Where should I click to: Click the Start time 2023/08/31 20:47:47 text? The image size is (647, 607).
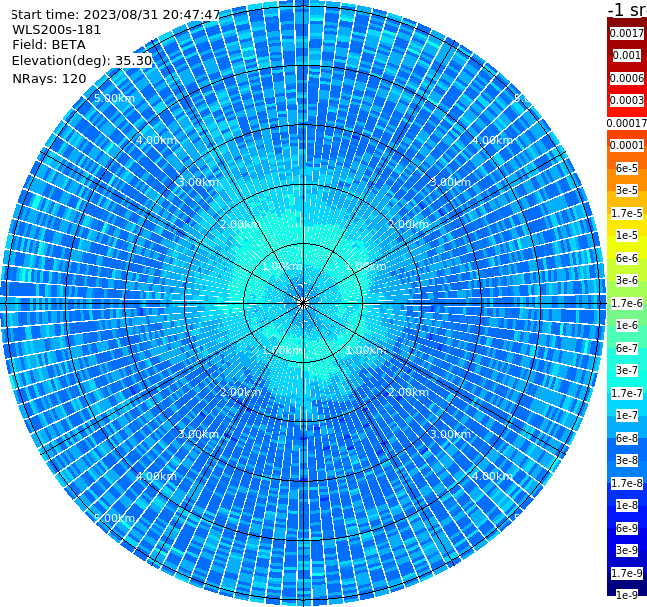(115, 15)
